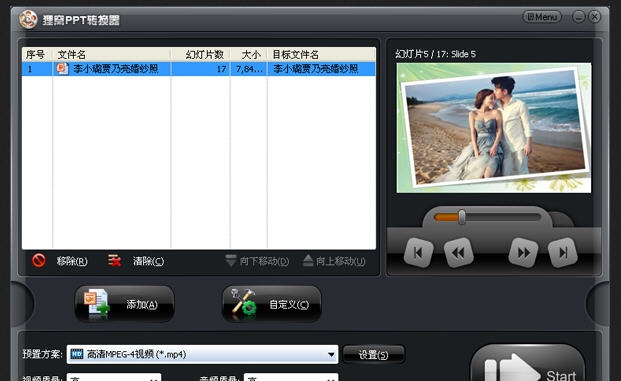This screenshot has height=381, width=621.
Task: Click the Remove (R) text label
Action: [x=72, y=261]
